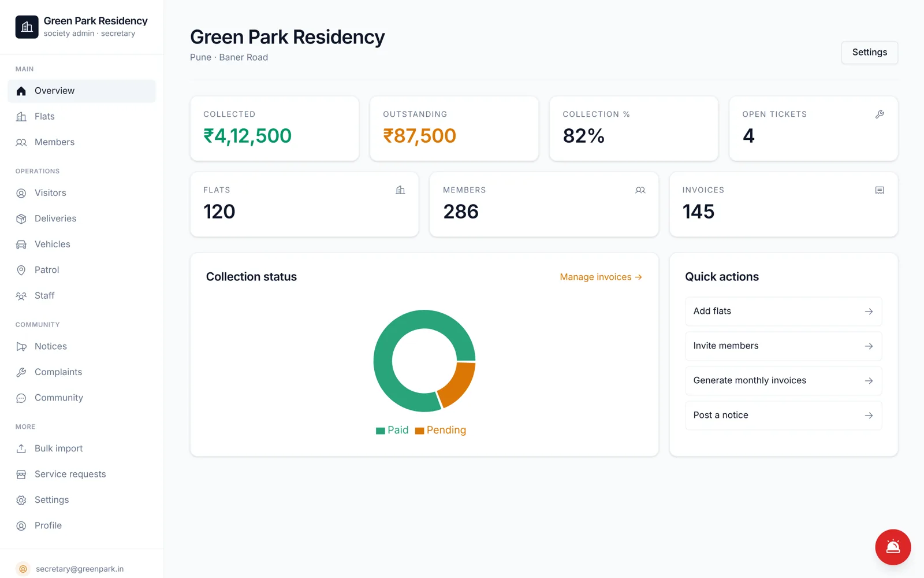Viewport: 924px width, 578px height.
Task: Click the Flats building icon in sidebar
Action: coord(21,117)
